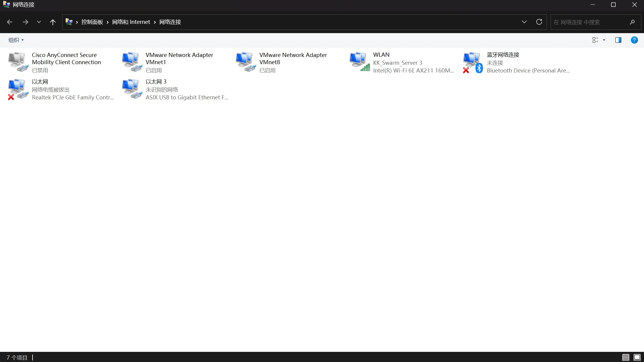This screenshot has width=644, height=362.
Task: Click the 网络电缆被拔出 status text
Action: click(51, 90)
